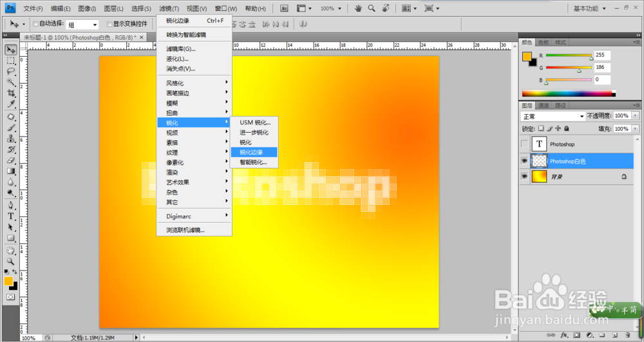Screen dimensions: 644x342
Task: Click the lock position icon
Action: [558, 129]
